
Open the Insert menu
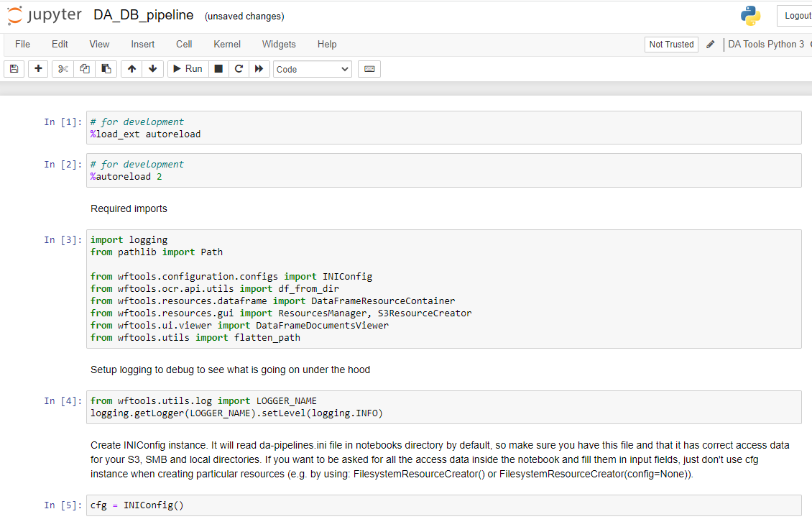click(142, 45)
